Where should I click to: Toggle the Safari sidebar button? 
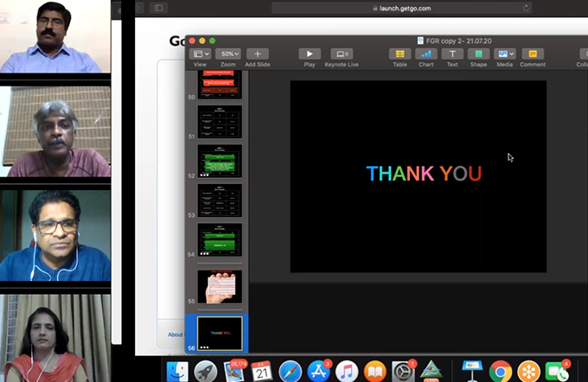158,8
